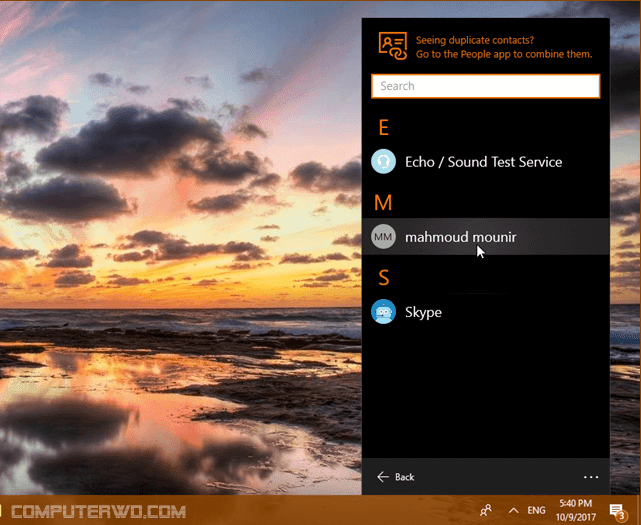The height and width of the screenshot is (525, 641).
Task: Click the duplicate contacts combine icon
Action: tap(392, 46)
